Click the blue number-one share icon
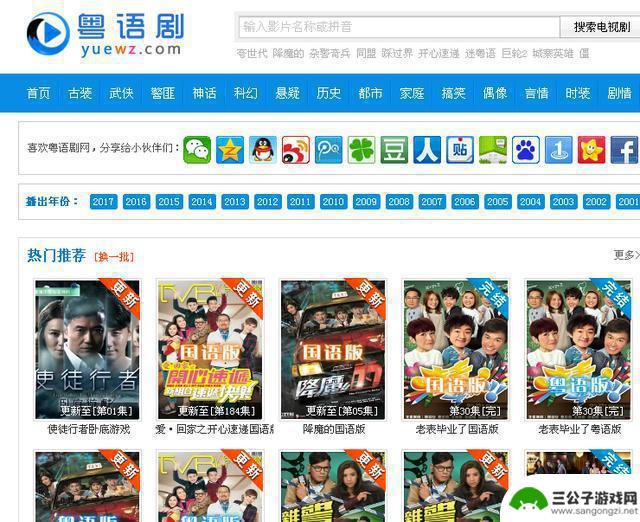Screen dimensions: 640x522 [558, 150]
